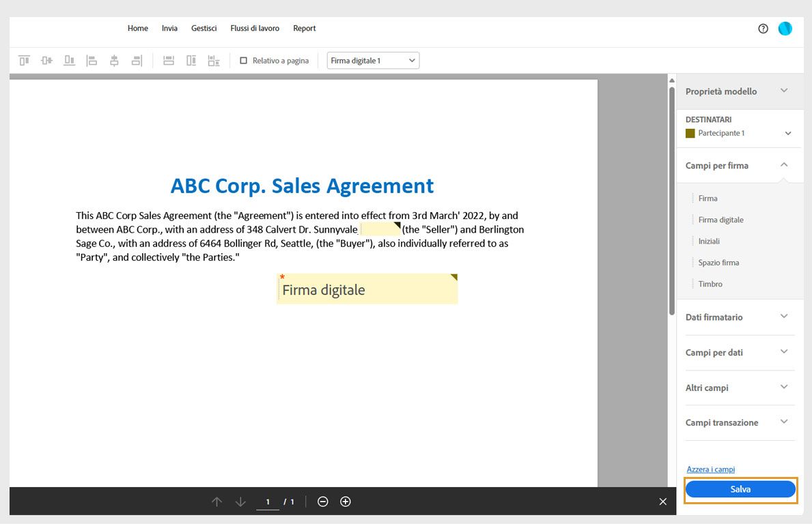This screenshot has width=812, height=524.
Task: Expand the Dati firmatario section
Action: (740, 317)
